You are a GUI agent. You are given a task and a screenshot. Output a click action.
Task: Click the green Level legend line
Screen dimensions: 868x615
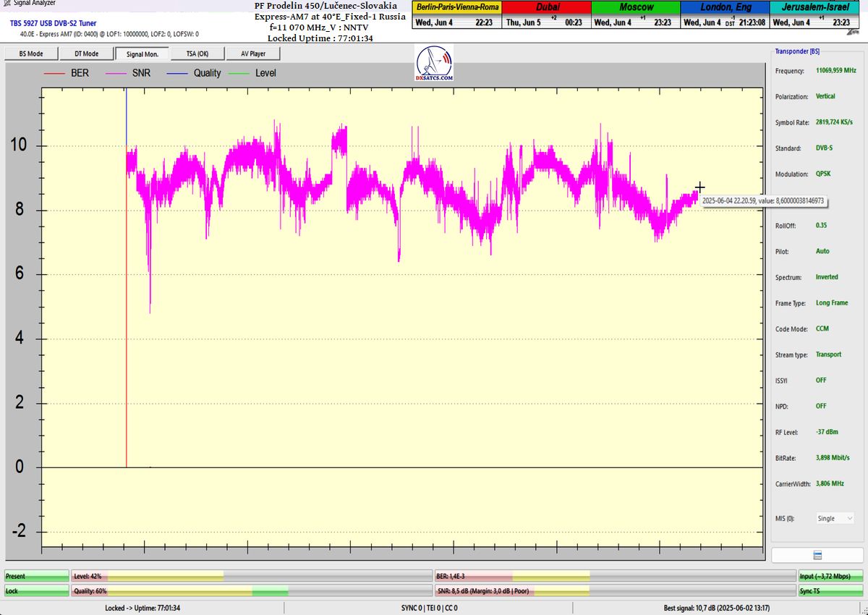click(239, 73)
